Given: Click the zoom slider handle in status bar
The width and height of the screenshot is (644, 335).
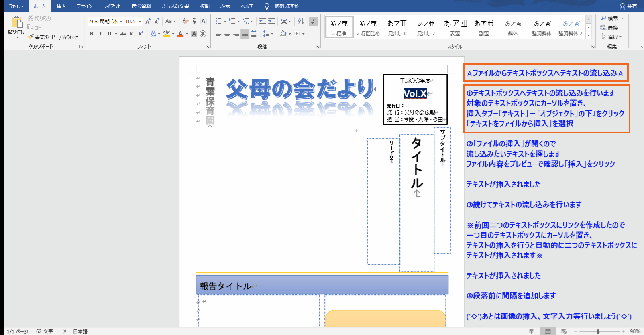Looking at the screenshot, I should pos(598,331).
